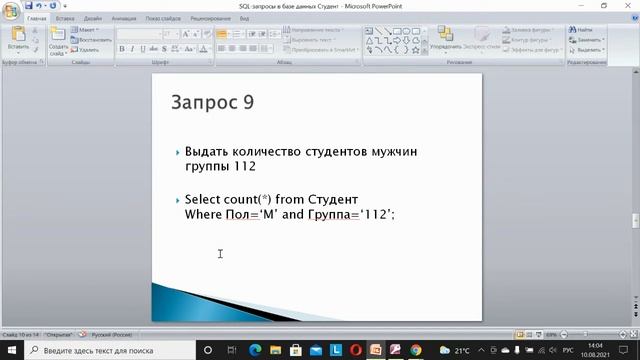Click Удалить slide button

(85, 50)
